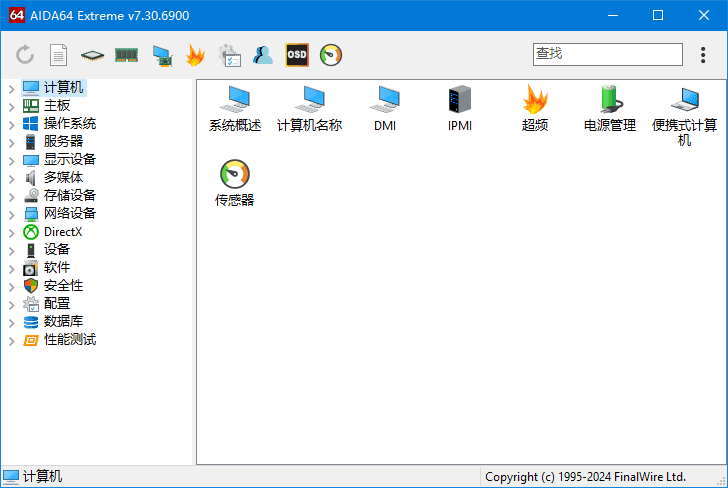Open the Report page icon in toolbar
Screen dimensions: 728x488
59,55
